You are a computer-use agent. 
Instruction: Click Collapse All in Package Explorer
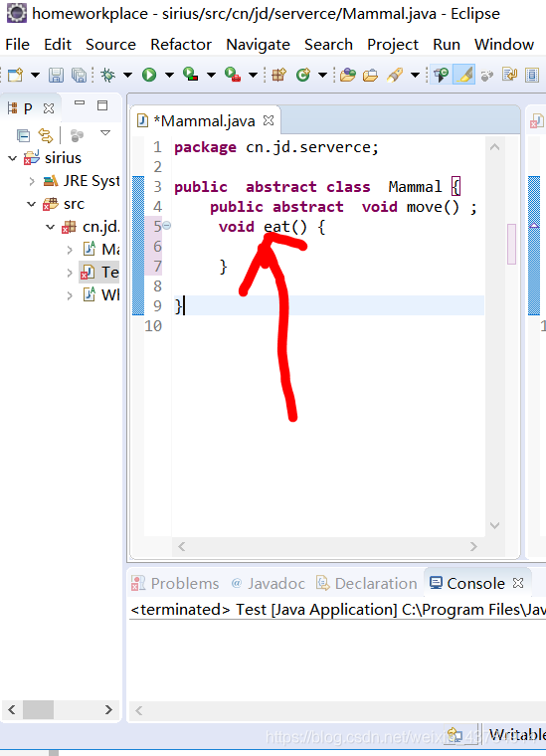tap(23, 135)
